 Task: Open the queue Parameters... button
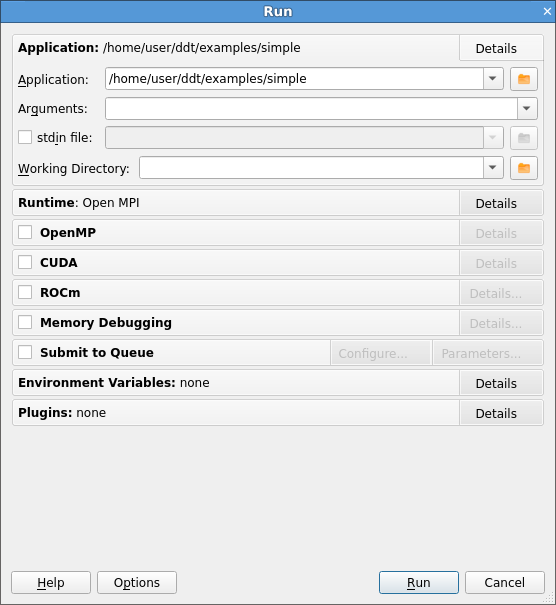(488, 353)
